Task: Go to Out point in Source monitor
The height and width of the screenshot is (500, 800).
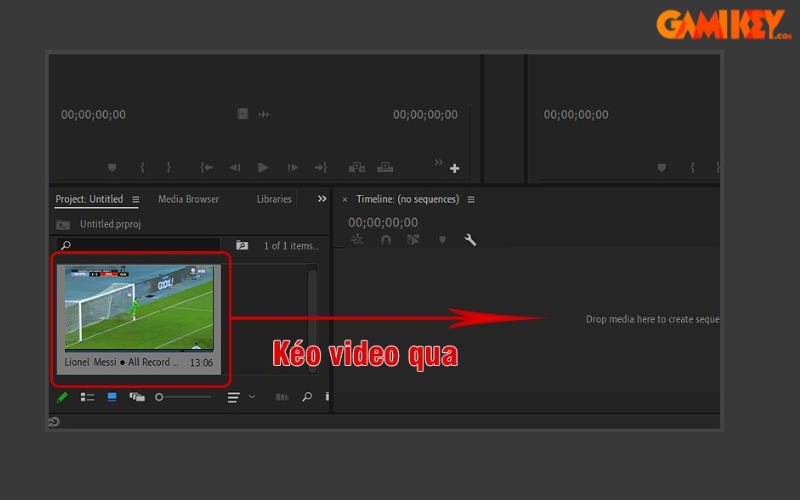Action: (x=321, y=167)
